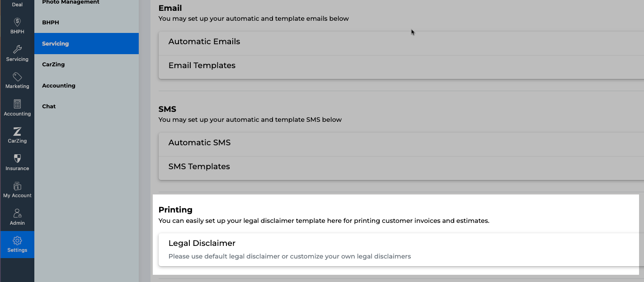
Task: Open the Marketing tag icon
Action: (x=17, y=77)
